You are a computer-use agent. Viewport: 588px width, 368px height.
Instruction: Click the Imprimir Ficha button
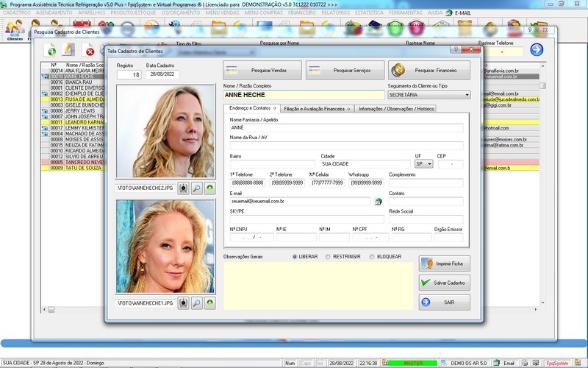[x=445, y=263]
